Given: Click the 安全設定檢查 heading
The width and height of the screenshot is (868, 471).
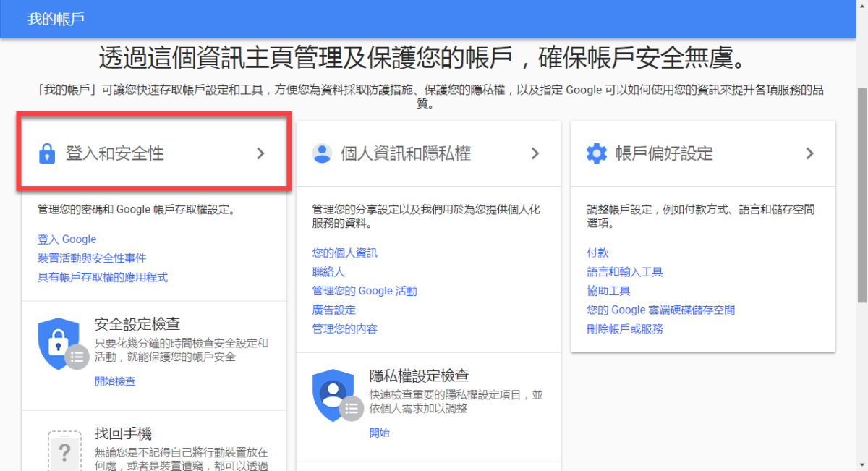Looking at the screenshot, I should click(137, 323).
